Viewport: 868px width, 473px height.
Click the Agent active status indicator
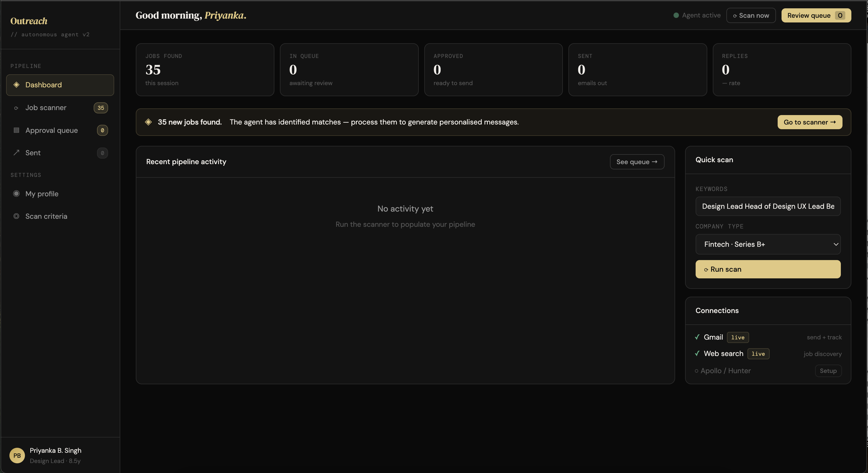[x=676, y=15]
